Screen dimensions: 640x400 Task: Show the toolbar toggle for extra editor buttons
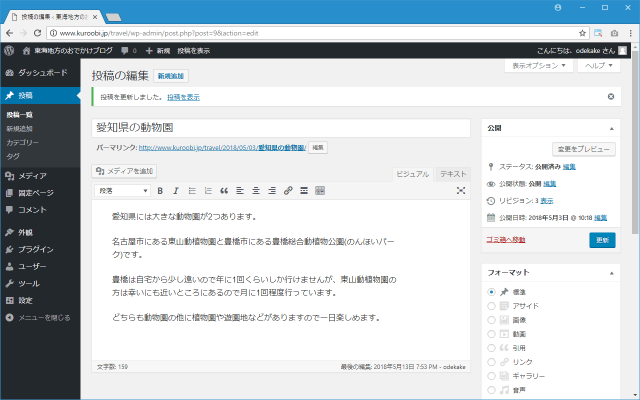320,190
